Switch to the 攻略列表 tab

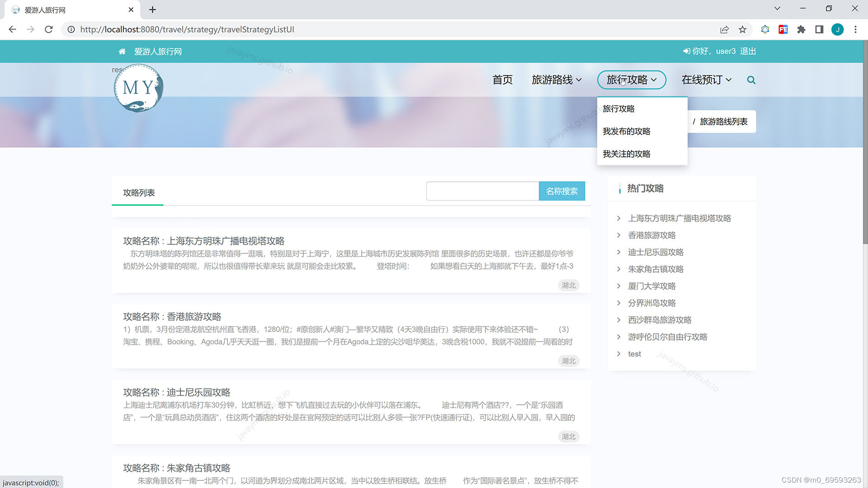click(139, 193)
